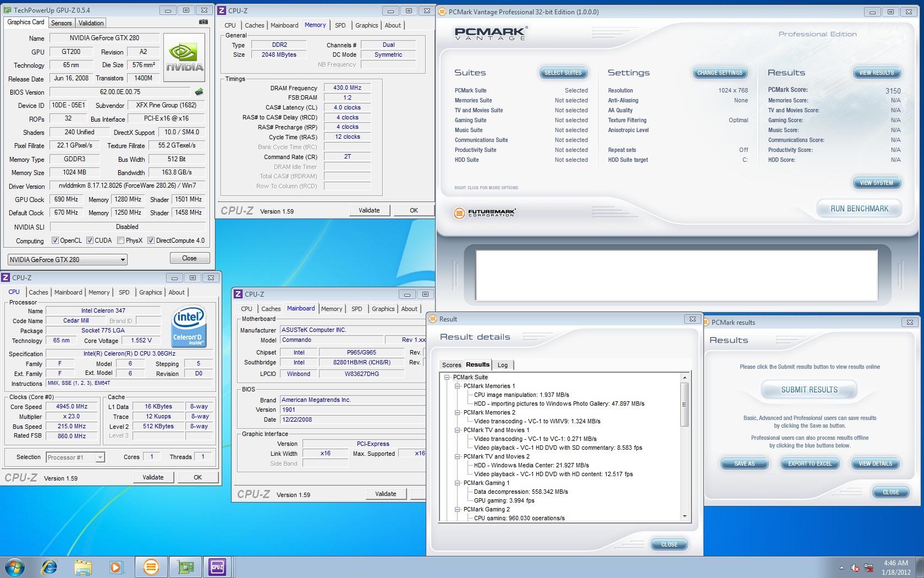The width and height of the screenshot is (924, 578).
Task: Click the NVIDIA logo in GPU-Z
Action: click(184, 58)
